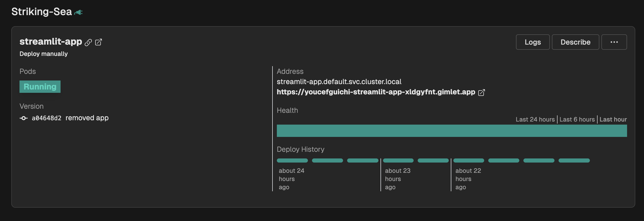Click the 'Deploy manually' label

pyautogui.click(x=44, y=54)
